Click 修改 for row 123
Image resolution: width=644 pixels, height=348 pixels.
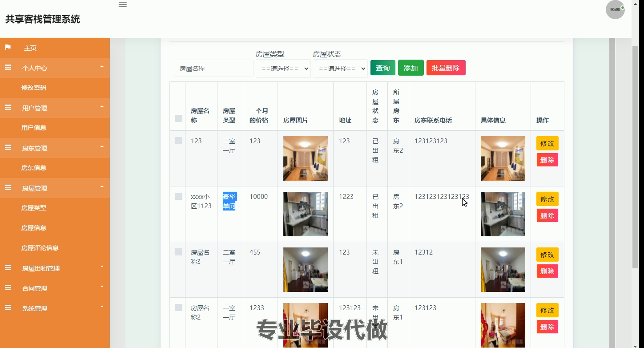(x=547, y=143)
